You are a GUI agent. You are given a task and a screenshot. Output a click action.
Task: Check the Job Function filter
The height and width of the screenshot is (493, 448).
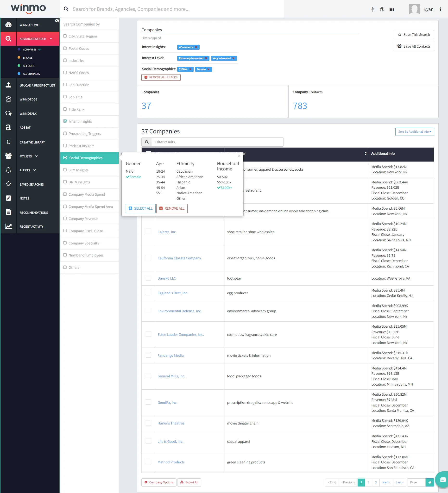coord(65,84)
